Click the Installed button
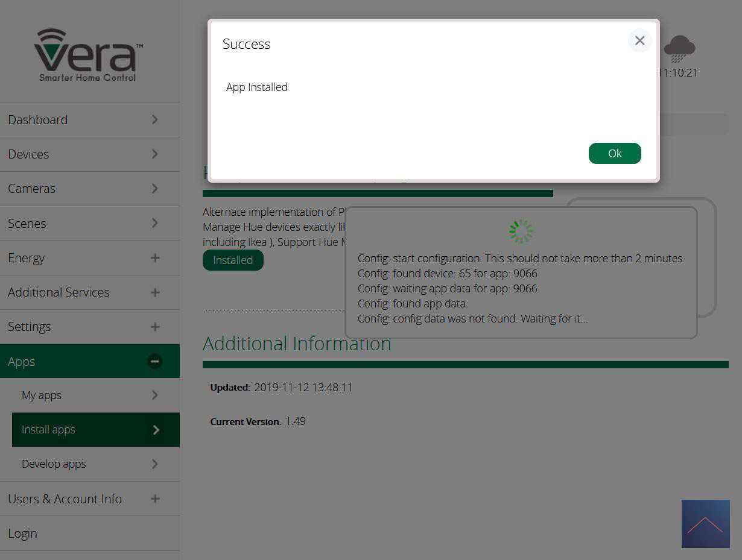 tap(233, 260)
